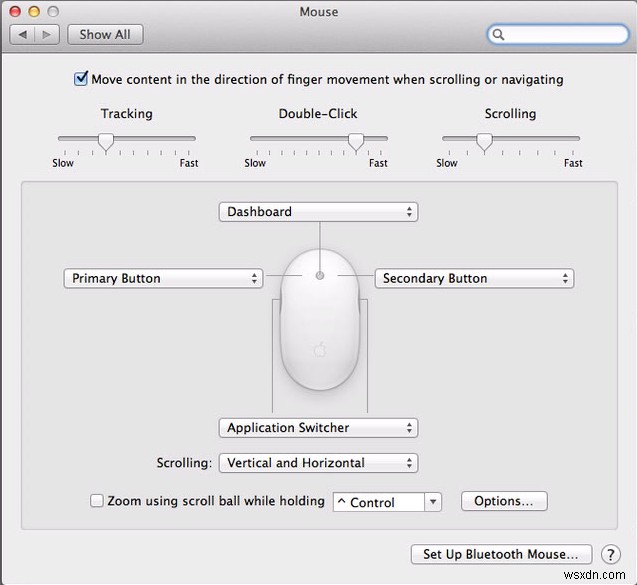Click the magnifier icon in search field
Screen dimensions: 637x585
(498, 35)
